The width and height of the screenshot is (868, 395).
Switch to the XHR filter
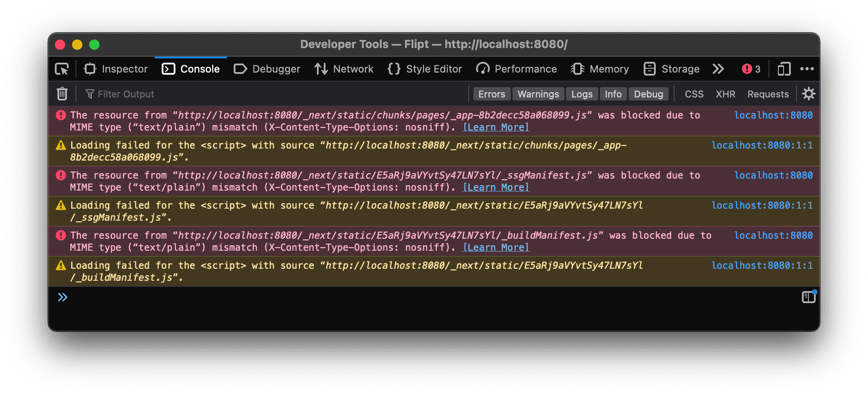(725, 94)
